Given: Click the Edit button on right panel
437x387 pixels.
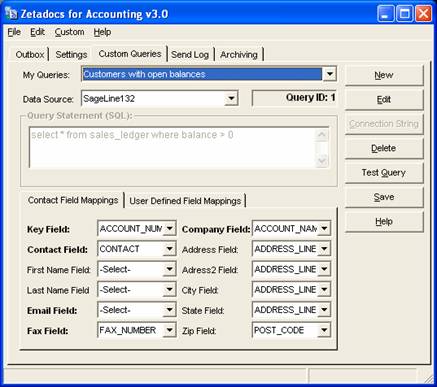Looking at the screenshot, I should point(384,100).
